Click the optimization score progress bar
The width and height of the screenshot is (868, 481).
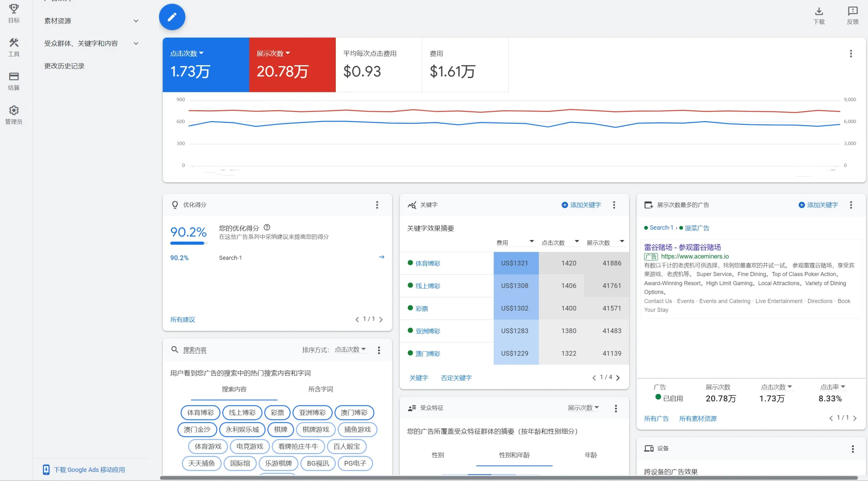[x=188, y=243]
